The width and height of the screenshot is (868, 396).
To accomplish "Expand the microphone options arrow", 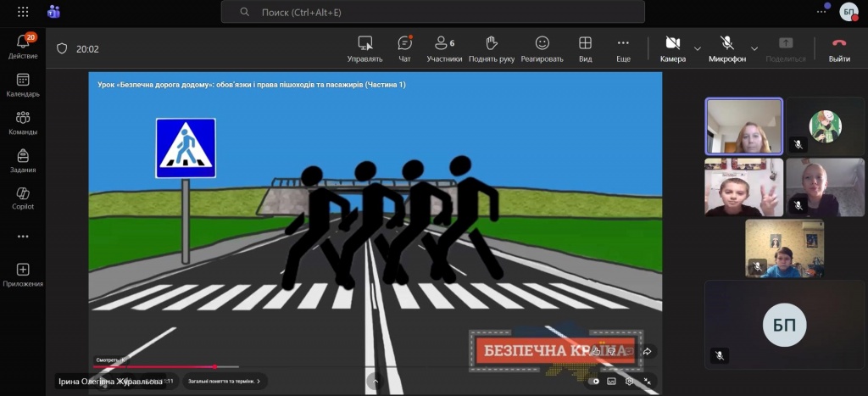I will click(754, 48).
